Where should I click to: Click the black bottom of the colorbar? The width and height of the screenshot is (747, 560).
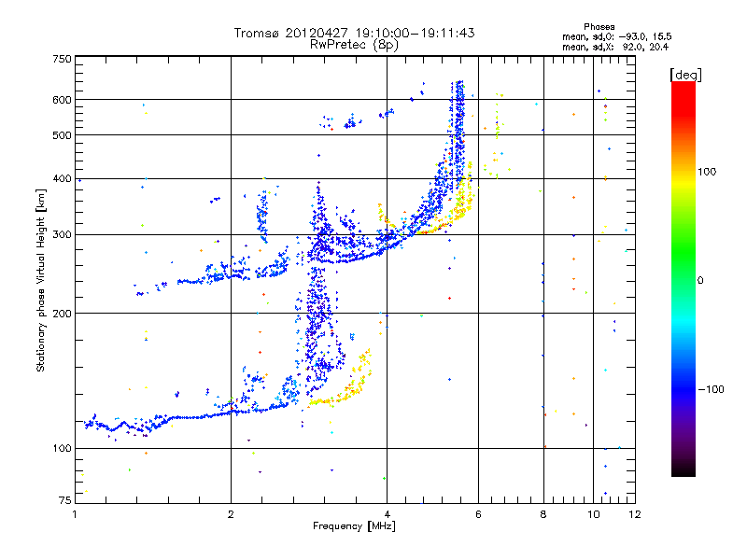(684, 469)
